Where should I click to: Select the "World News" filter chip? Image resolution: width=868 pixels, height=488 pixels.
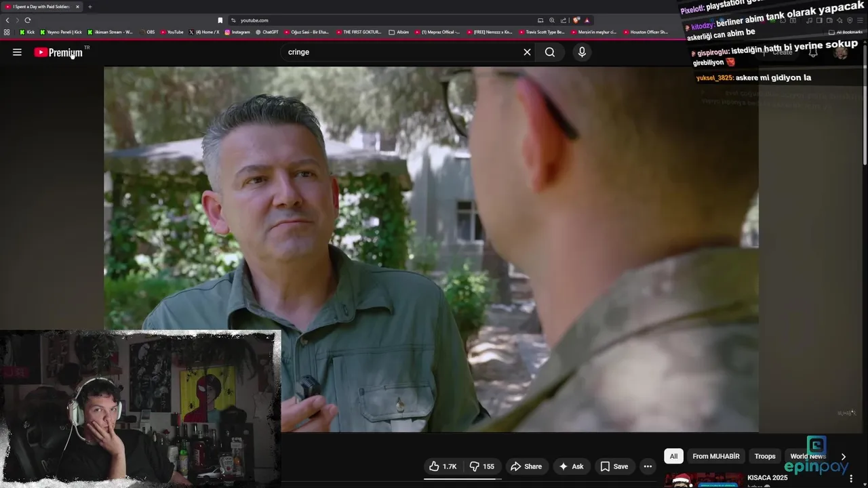(808, 456)
